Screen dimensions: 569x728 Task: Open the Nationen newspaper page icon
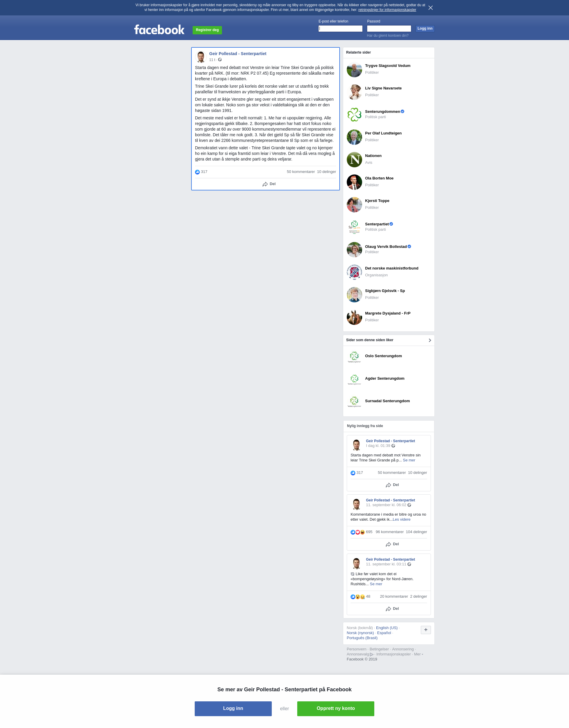click(354, 160)
